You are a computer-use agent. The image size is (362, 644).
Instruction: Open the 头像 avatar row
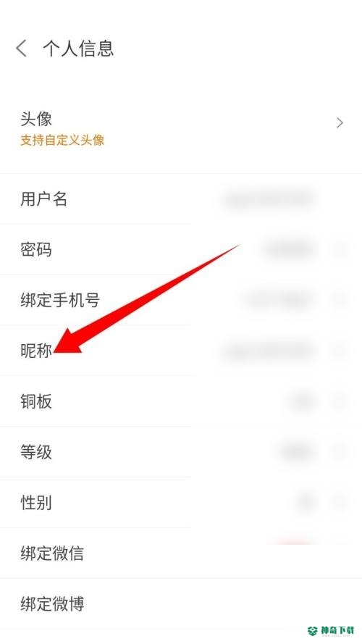[x=181, y=129]
